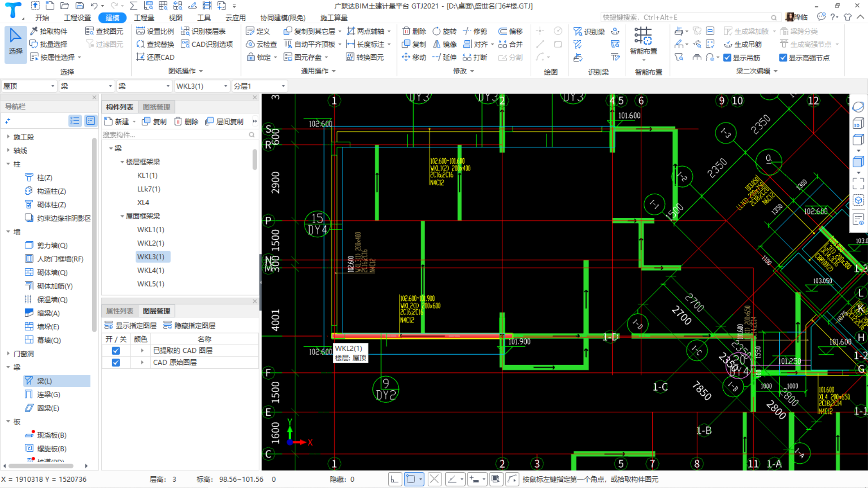Collapse the 屋面框架梁 tree group
The width and height of the screenshot is (868, 488).
click(122, 216)
